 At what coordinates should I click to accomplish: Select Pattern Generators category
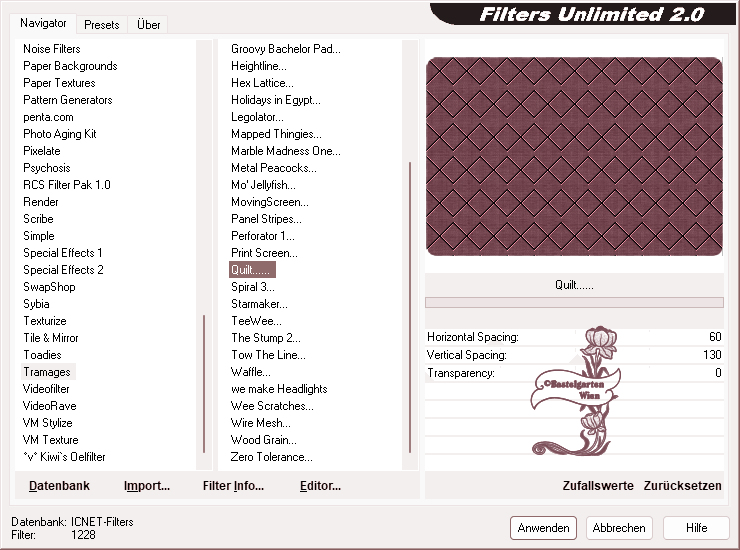67,100
